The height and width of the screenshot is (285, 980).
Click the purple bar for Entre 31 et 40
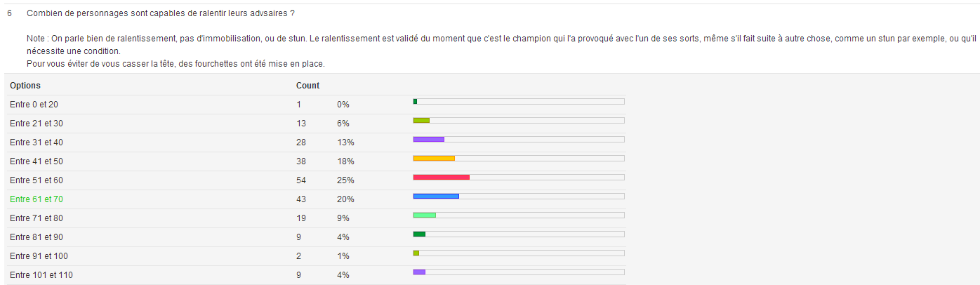coord(429,140)
